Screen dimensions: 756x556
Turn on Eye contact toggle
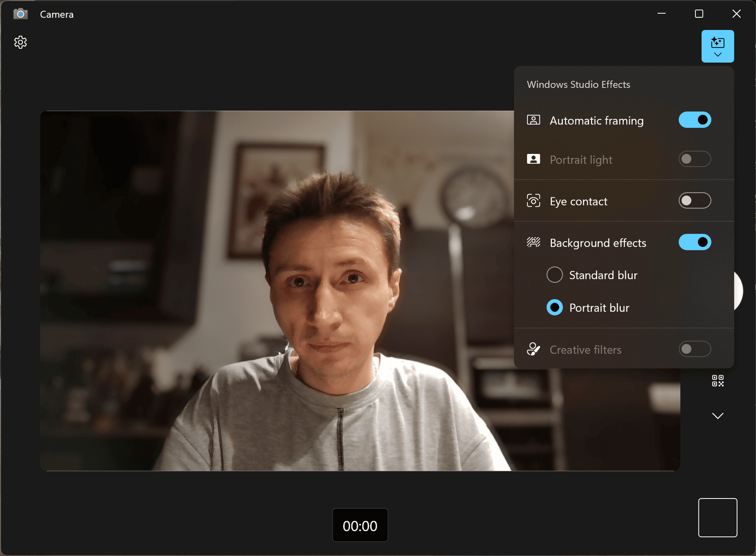point(695,201)
